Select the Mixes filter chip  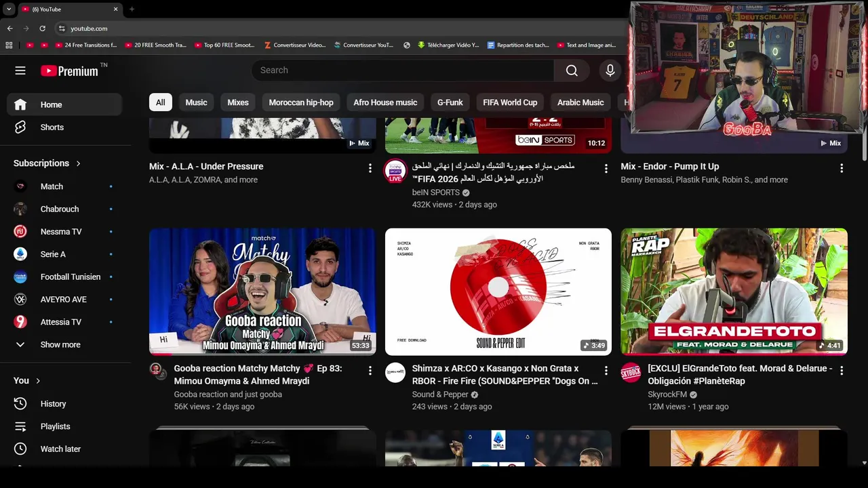[237, 102]
